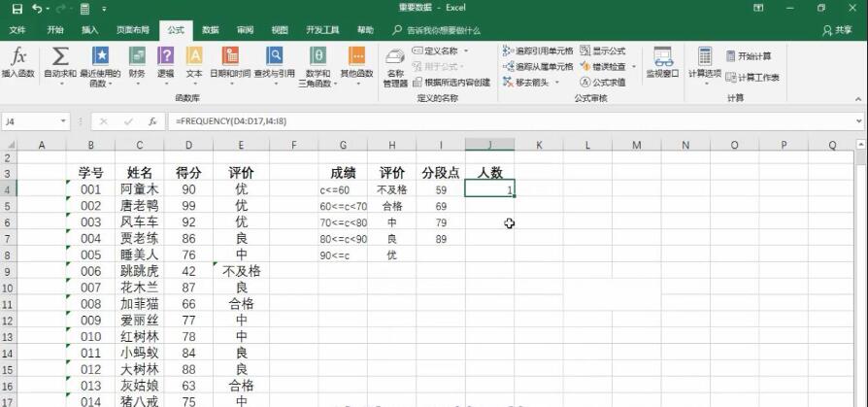The height and width of the screenshot is (407, 868).
Task: Click the Share button
Action: click(x=838, y=30)
